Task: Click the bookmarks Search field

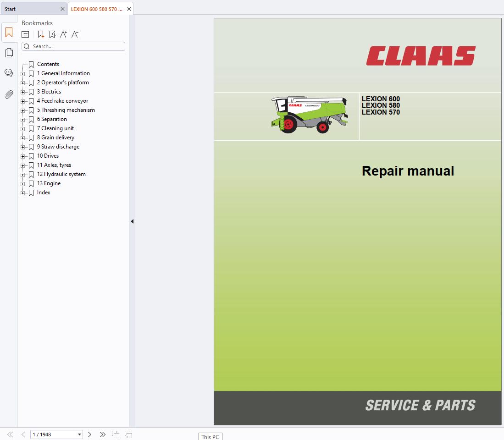Action: [x=73, y=46]
